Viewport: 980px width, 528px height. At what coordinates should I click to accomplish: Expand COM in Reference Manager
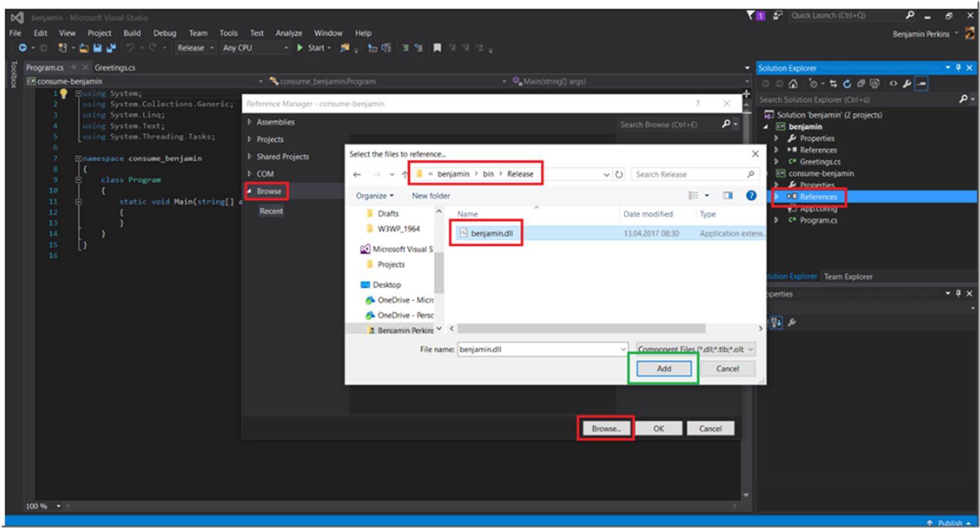250,174
